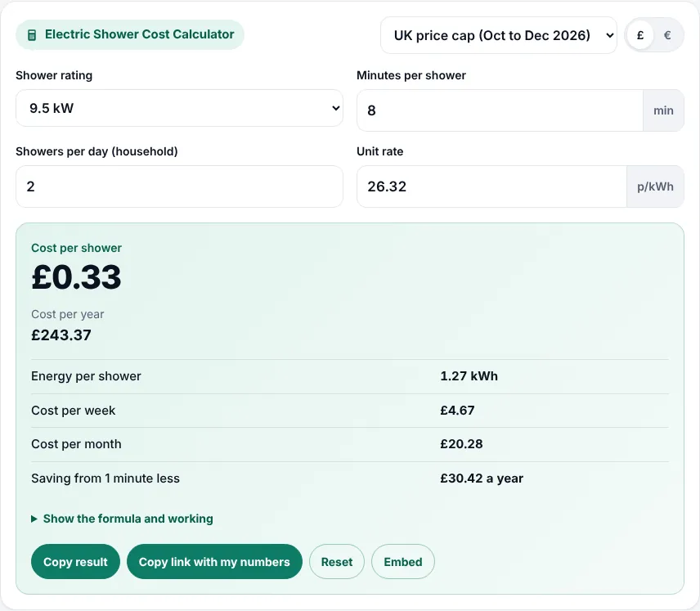
Task: Click the Showers per day (household) label
Action: tap(96, 151)
